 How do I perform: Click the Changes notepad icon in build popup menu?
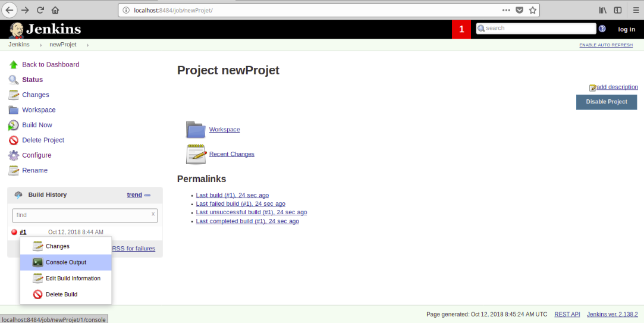pyautogui.click(x=38, y=246)
